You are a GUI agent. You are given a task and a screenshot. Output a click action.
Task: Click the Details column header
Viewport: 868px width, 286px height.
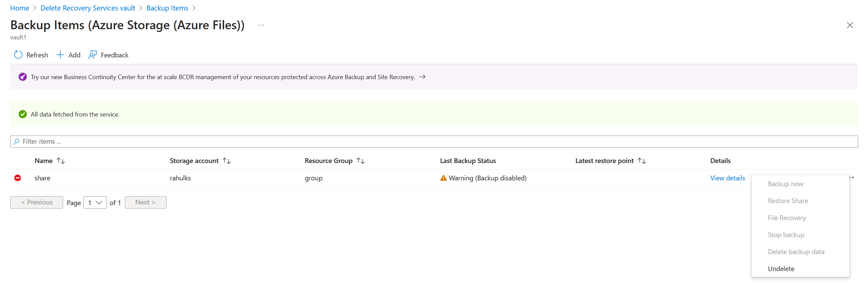coord(720,161)
